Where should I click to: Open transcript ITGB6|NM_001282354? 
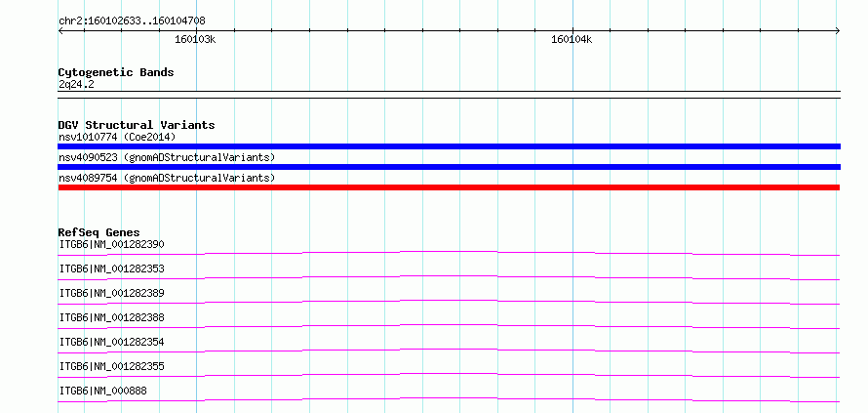click(x=112, y=342)
